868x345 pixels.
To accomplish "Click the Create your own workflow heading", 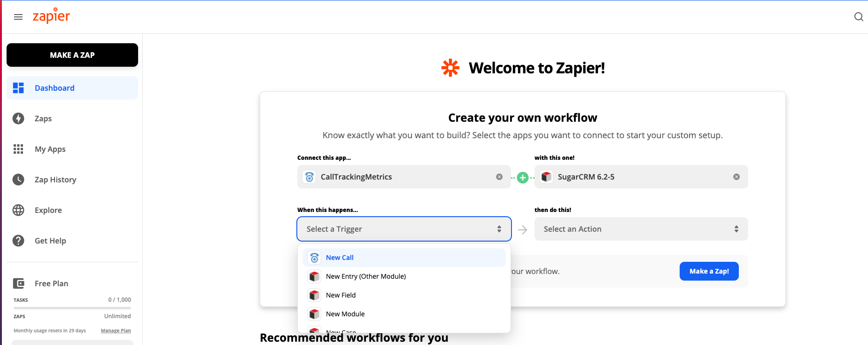I will click(x=523, y=118).
